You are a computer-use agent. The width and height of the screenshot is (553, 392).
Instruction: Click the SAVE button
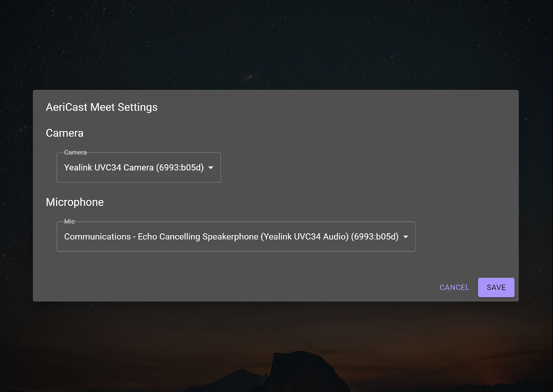pyautogui.click(x=496, y=287)
